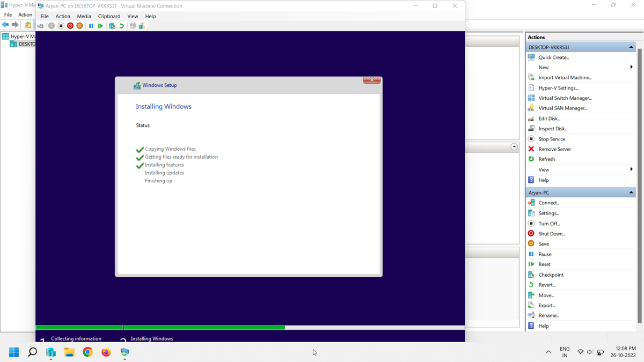Click Revert action in Actions pane
Image resolution: width=644 pixels, height=362 pixels.
[x=547, y=285]
